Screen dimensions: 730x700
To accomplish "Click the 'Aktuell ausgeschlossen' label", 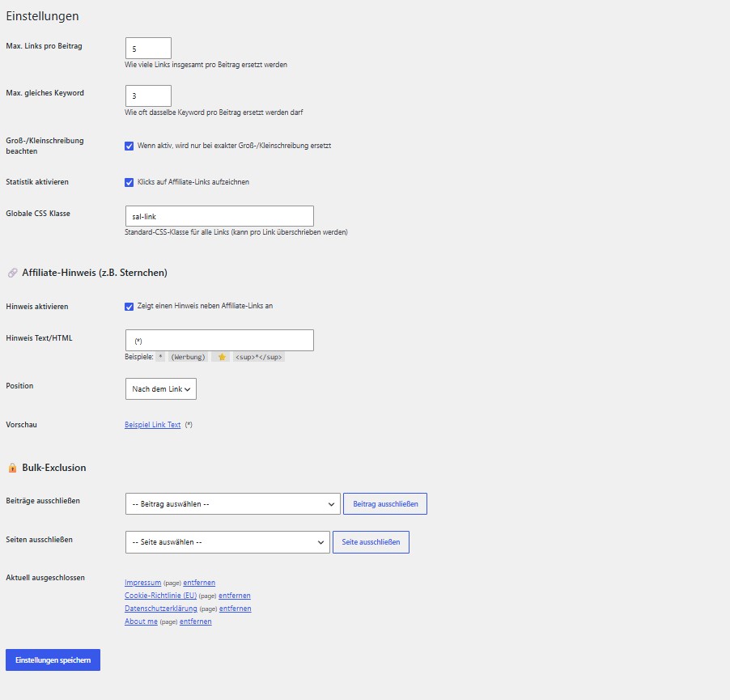I will coord(45,578).
